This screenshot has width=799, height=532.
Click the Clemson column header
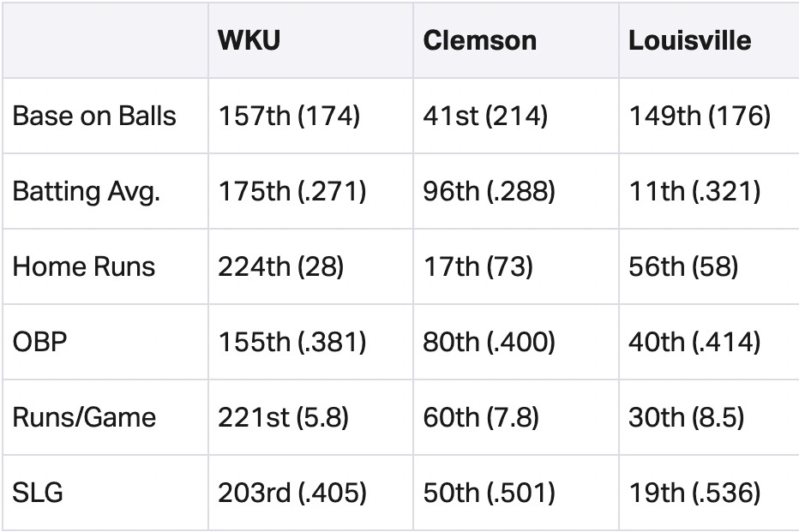(479, 40)
